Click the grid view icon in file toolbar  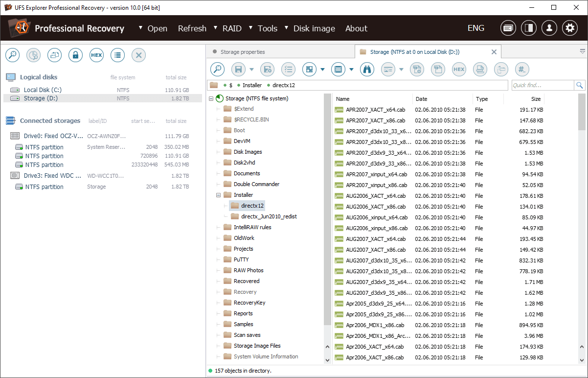[x=309, y=70]
